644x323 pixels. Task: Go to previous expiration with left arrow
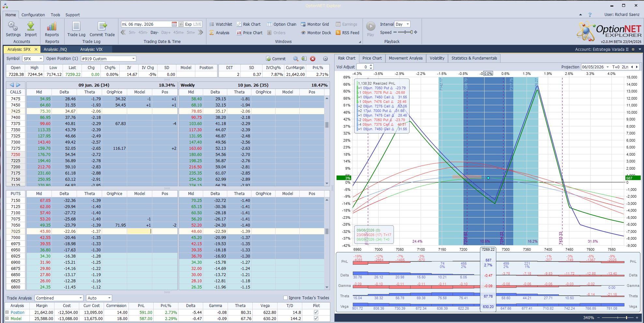12,85
